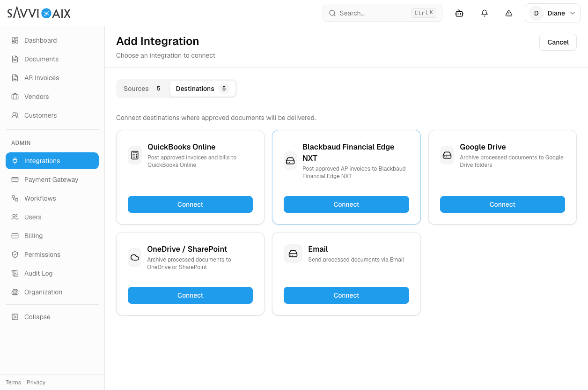The image size is (588, 390).
Task: Open the notifications bell
Action: (x=485, y=13)
